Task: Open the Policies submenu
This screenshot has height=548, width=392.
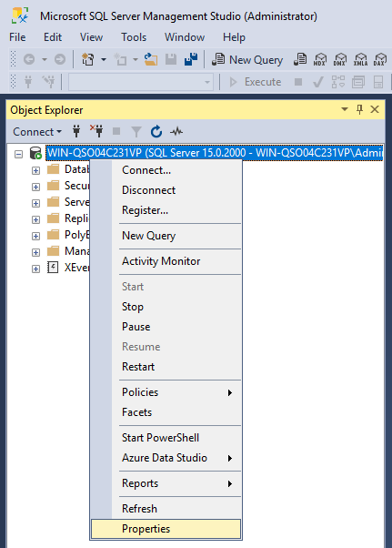Action: [x=166, y=392]
